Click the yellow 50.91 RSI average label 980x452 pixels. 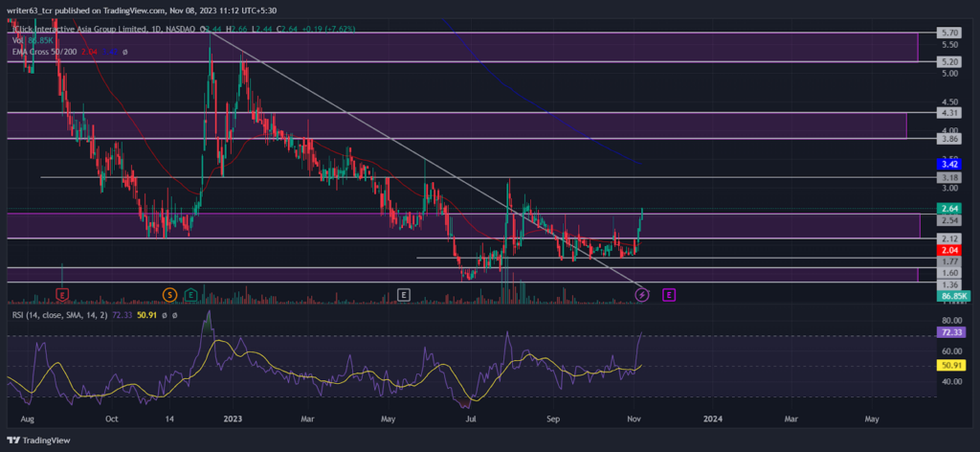951,366
